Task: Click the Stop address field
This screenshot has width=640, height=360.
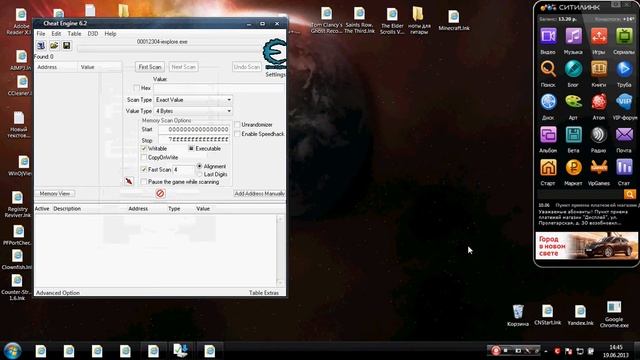Action: click(x=194, y=140)
